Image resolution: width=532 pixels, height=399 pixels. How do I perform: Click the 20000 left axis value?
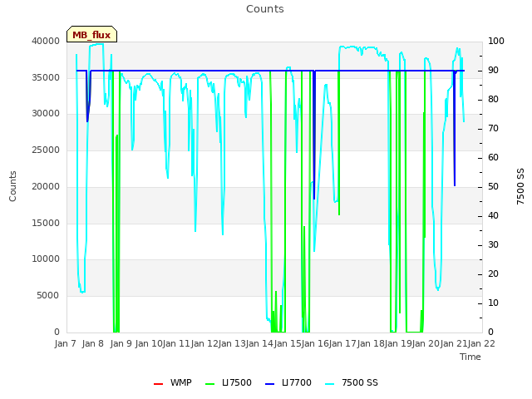(46, 186)
